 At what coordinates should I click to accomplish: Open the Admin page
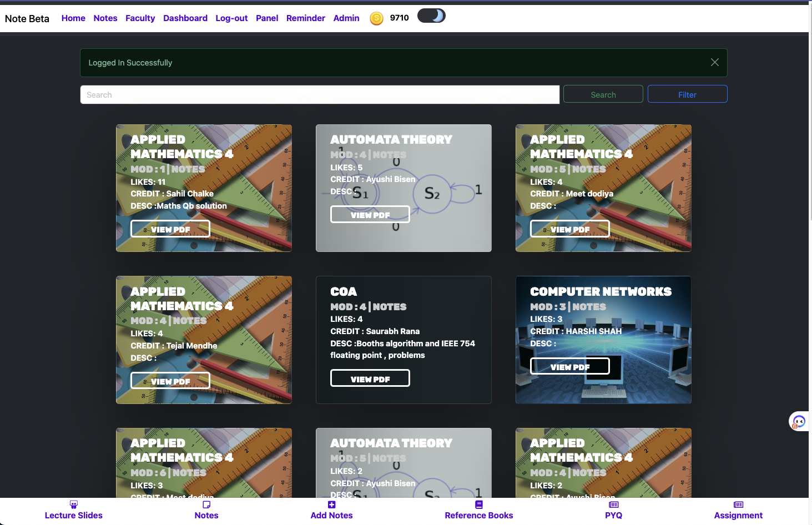tap(346, 18)
